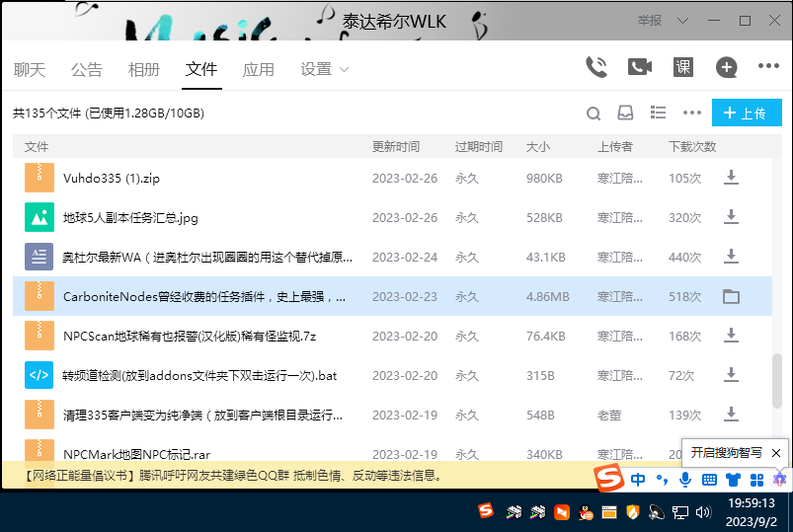Toggle Sogou Chinese/English mode 中

pos(638,479)
